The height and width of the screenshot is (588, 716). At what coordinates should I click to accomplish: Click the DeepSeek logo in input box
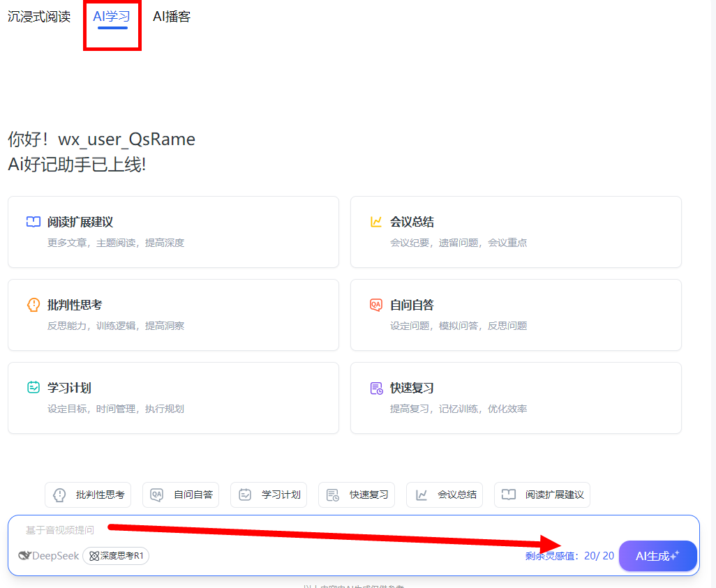pos(49,556)
